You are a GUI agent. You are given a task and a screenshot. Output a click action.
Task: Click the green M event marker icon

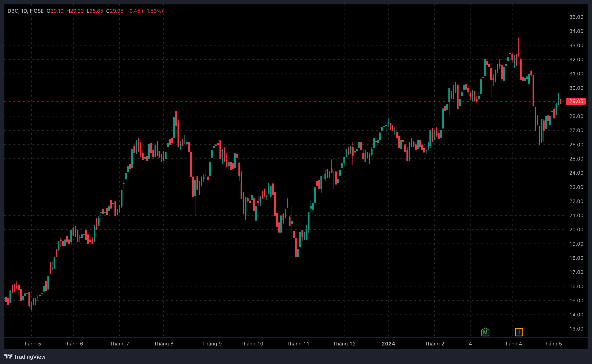coord(485,332)
